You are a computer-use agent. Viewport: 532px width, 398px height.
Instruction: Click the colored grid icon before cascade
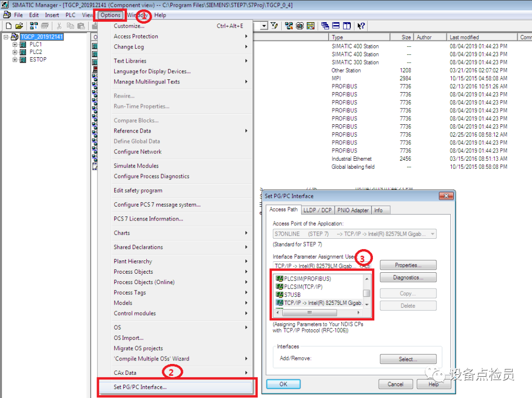tap(310, 26)
